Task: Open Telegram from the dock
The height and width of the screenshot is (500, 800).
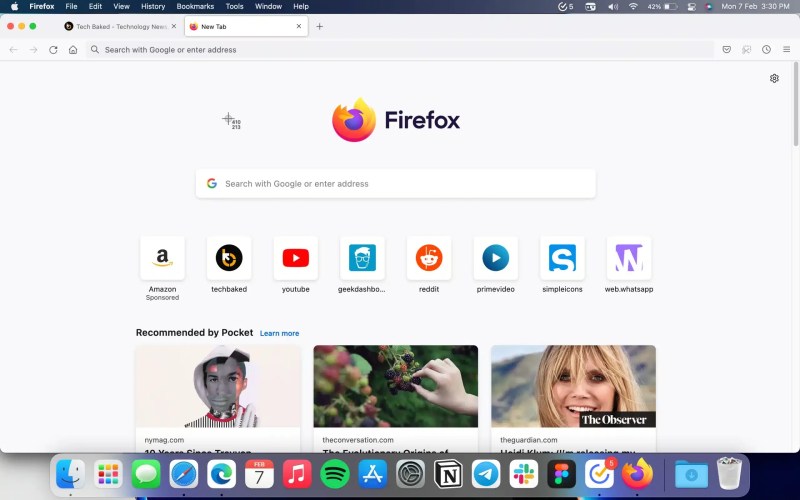Action: tap(486, 474)
